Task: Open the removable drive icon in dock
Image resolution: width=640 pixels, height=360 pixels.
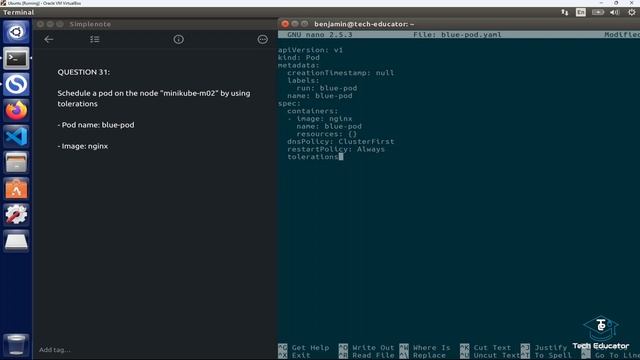Action: click(16, 241)
